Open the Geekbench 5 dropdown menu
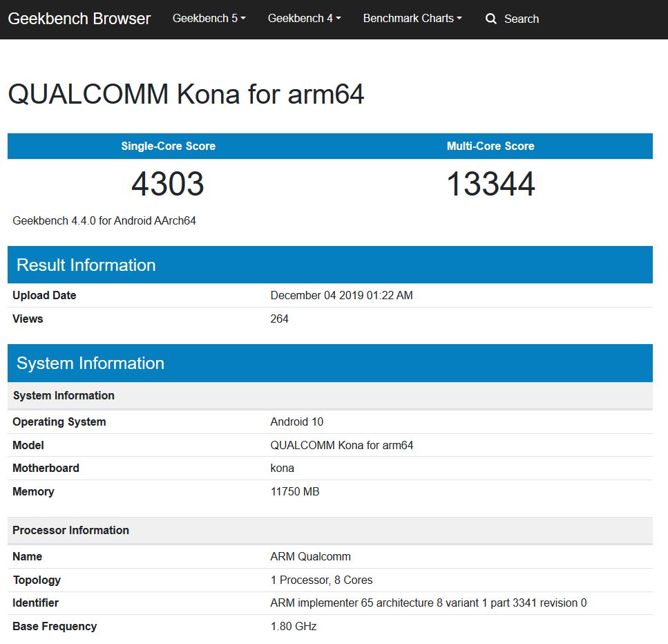Screen dimensions: 668x644 click(209, 19)
